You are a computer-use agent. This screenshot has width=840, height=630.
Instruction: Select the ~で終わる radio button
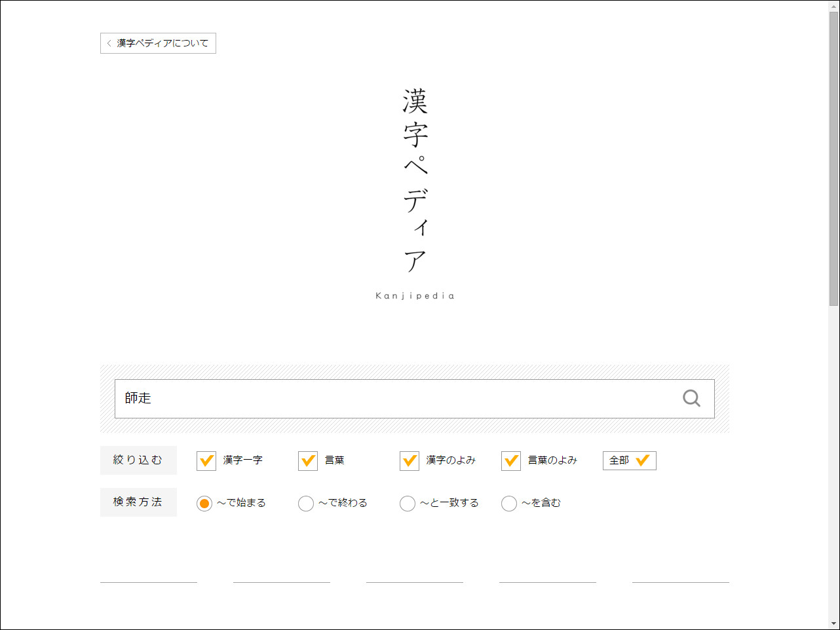point(306,504)
